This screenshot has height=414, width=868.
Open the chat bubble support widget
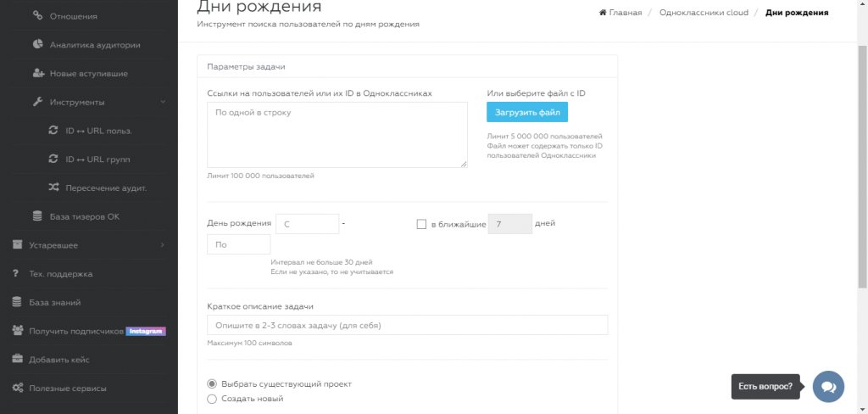coord(828,386)
